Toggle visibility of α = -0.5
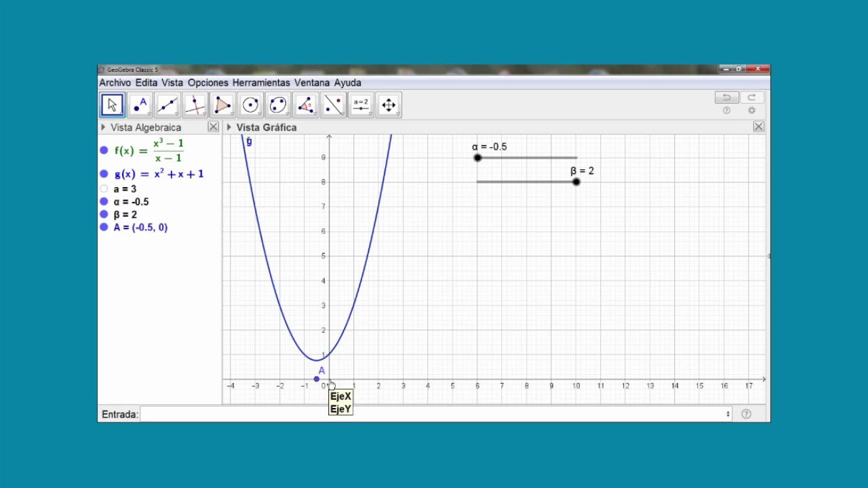Viewport: 868px width, 488px height. pyautogui.click(x=104, y=201)
